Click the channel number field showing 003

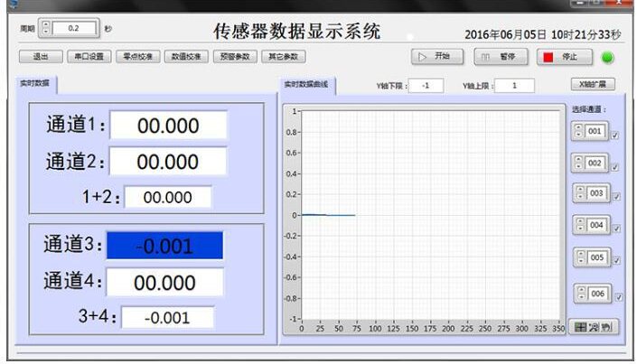pyautogui.click(x=596, y=193)
